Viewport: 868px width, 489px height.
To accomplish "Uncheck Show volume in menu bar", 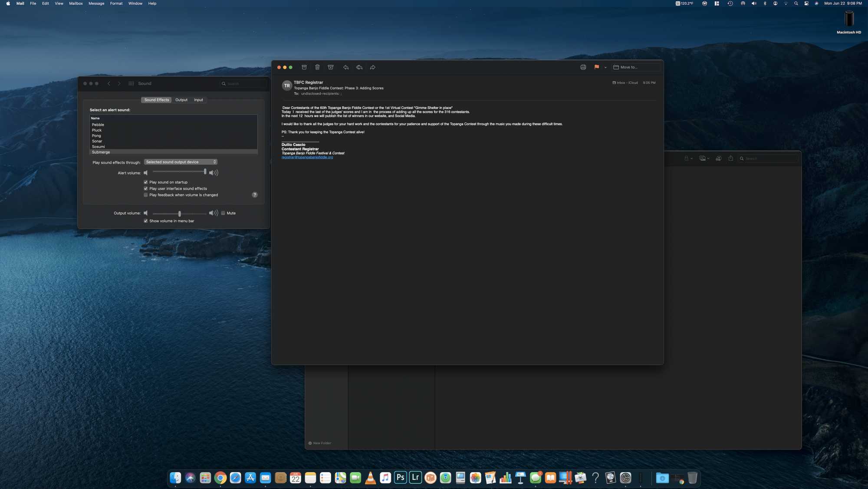I will point(146,221).
